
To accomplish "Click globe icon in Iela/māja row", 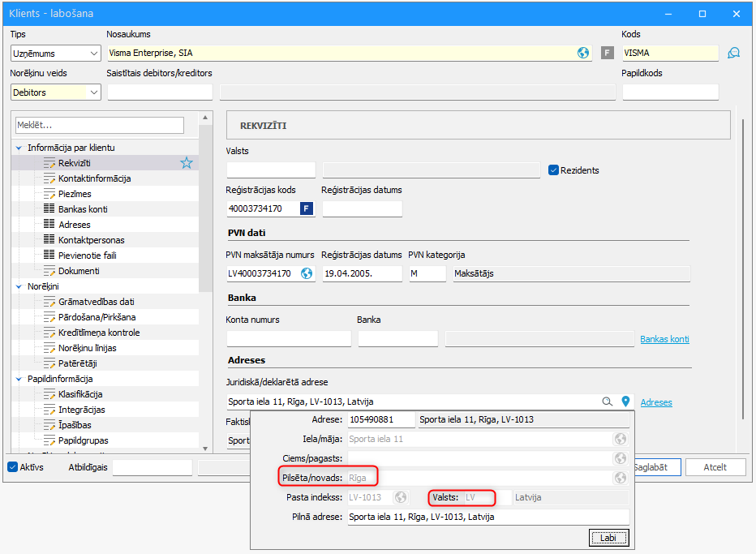I will pos(620,439).
